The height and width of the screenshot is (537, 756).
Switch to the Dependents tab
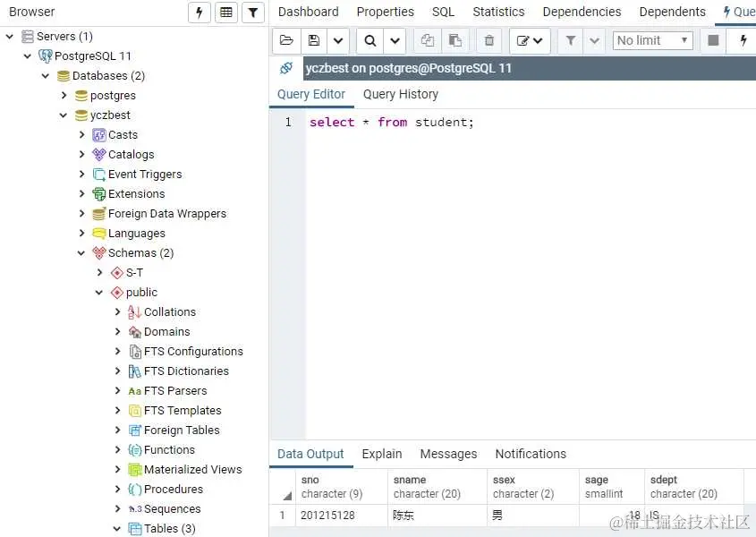[x=673, y=12]
